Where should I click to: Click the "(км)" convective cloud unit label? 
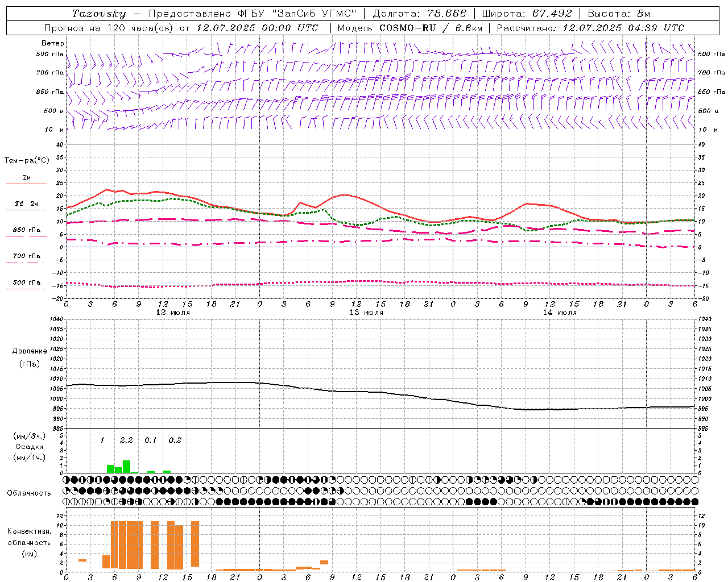point(29,554)
